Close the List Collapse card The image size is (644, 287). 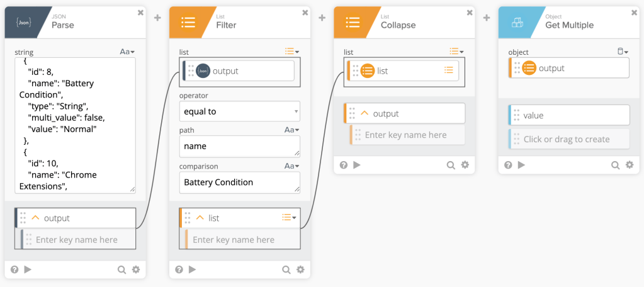(469, 13)
